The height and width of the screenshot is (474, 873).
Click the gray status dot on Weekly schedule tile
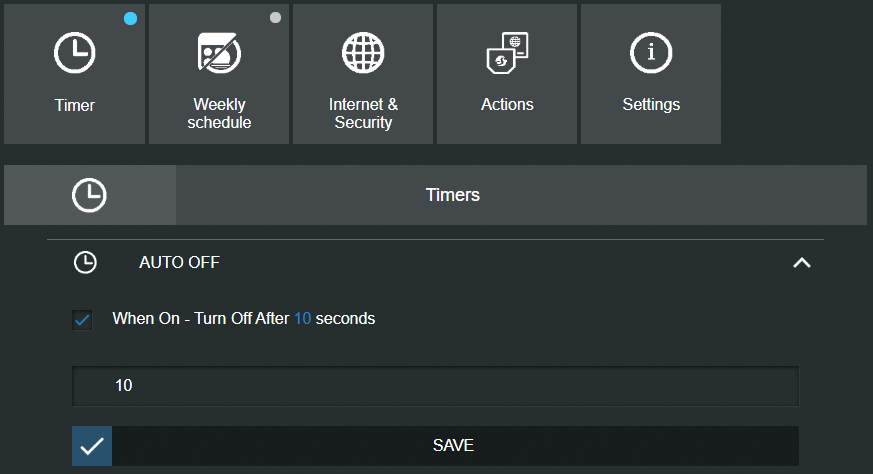click(x=275, y=18)
